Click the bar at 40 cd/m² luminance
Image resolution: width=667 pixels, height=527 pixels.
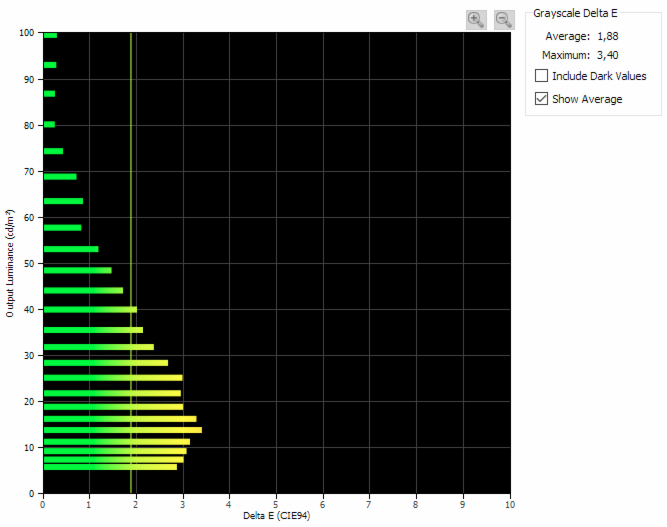pos(90,310)
